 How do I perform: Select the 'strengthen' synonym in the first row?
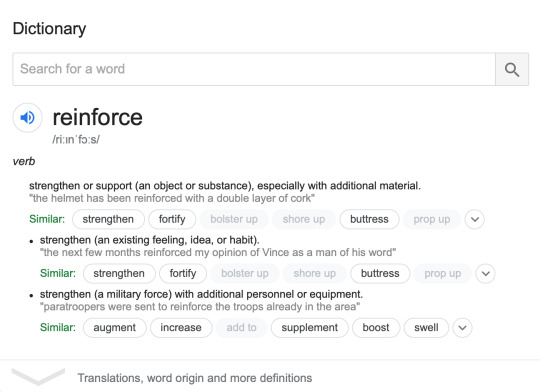pyautogui.click(x=108, y=219)
